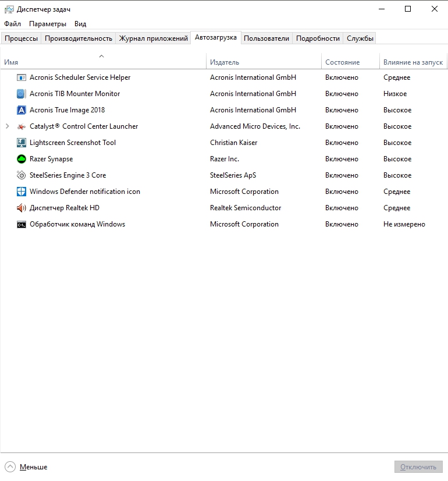Click the Не измерено startup impact value

pos(404,224)
